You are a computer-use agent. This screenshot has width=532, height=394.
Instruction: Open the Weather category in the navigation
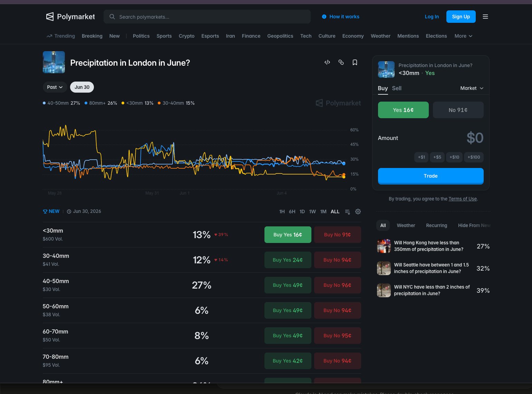coord(380,36)
